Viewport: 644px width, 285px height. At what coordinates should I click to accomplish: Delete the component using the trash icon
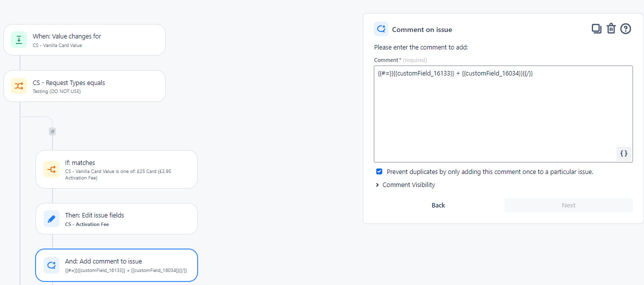click(x=611, y=28)
